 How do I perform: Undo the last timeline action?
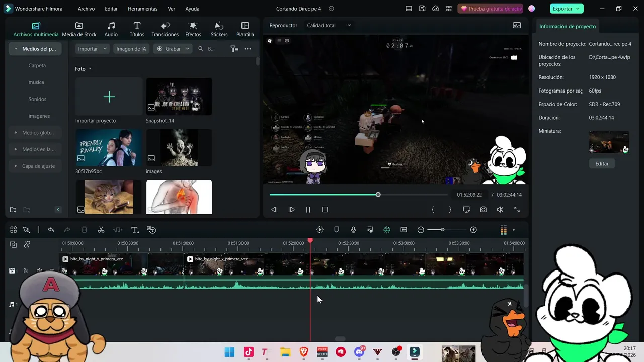(x=51, y=230)
